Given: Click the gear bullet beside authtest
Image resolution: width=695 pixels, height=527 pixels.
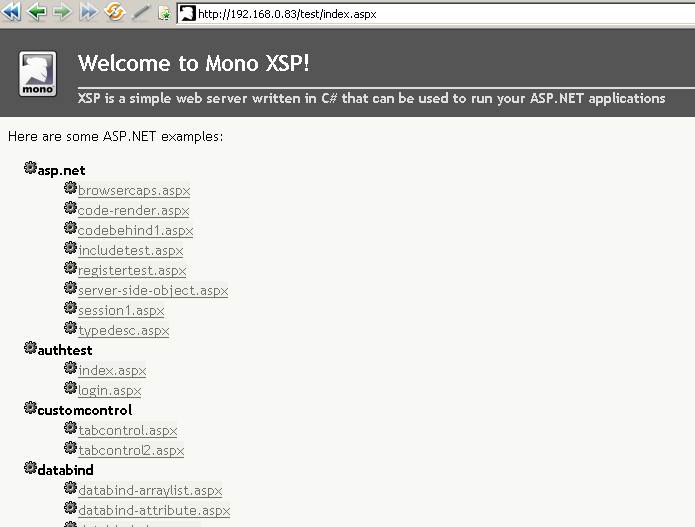Looking at the screenshot, I should point(30,348).
